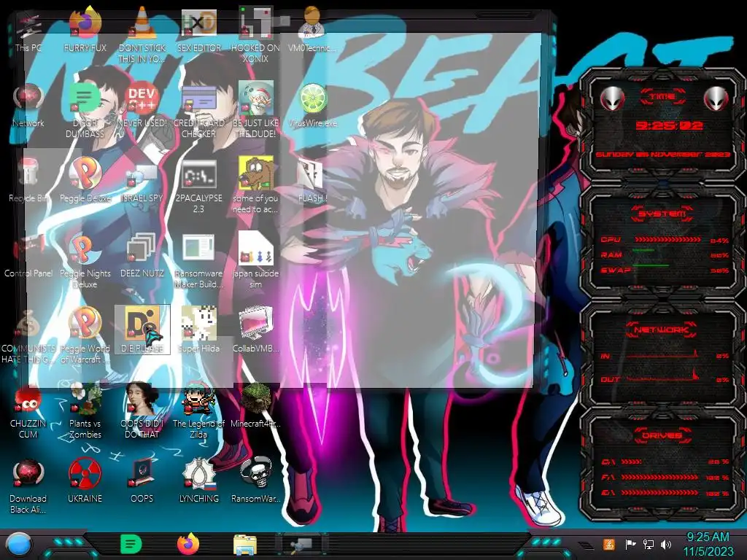Select the Network desktop icon
The height and width of the screenshot is (560, 747).
pos(28,105)
